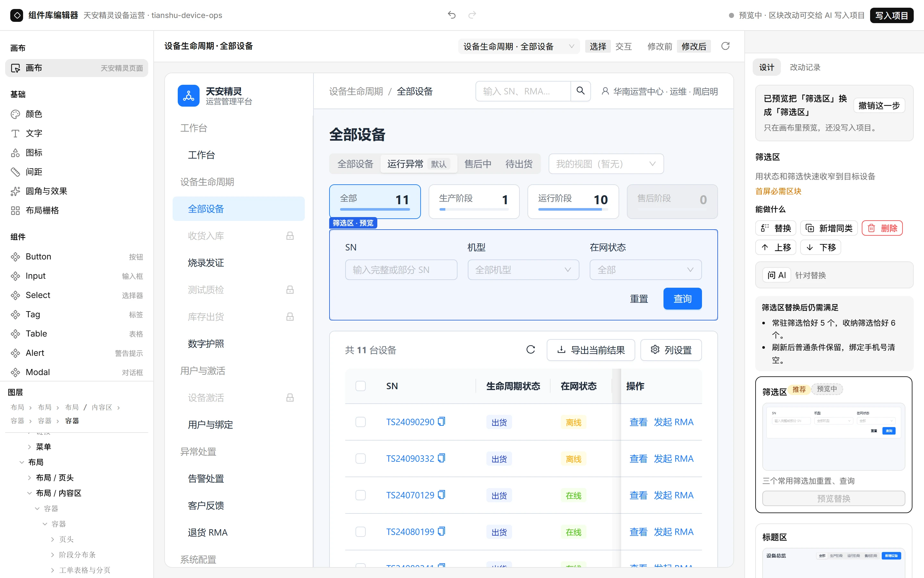Viewport: 924px width, 578px height.
Task: Expand the 菜单 layer node
Action: (30, 447)
